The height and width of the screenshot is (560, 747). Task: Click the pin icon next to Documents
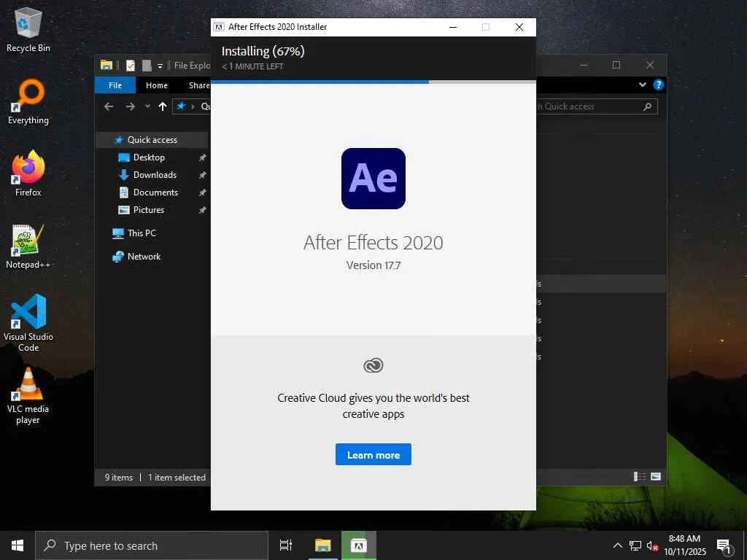(203, 192)
